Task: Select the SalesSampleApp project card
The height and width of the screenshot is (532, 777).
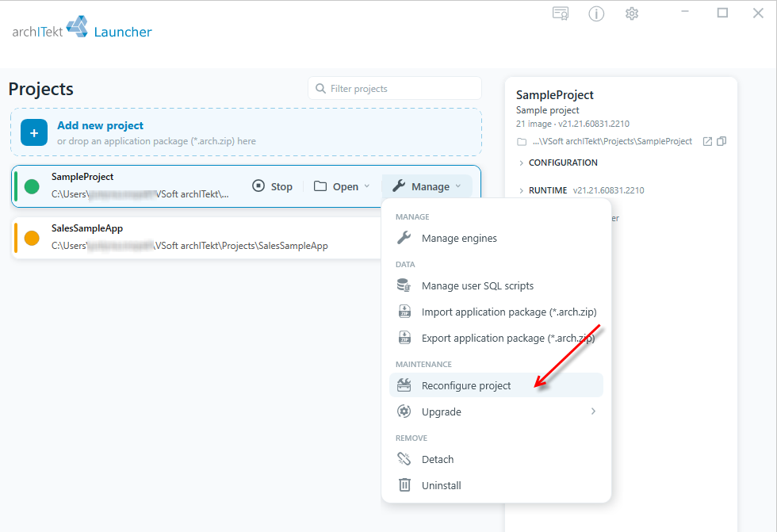Action: 198,238
